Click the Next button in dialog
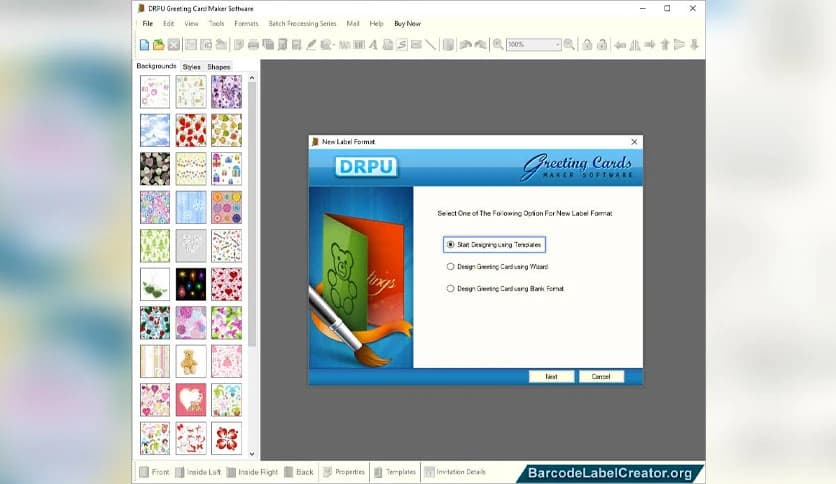 (x=551, y=376)
